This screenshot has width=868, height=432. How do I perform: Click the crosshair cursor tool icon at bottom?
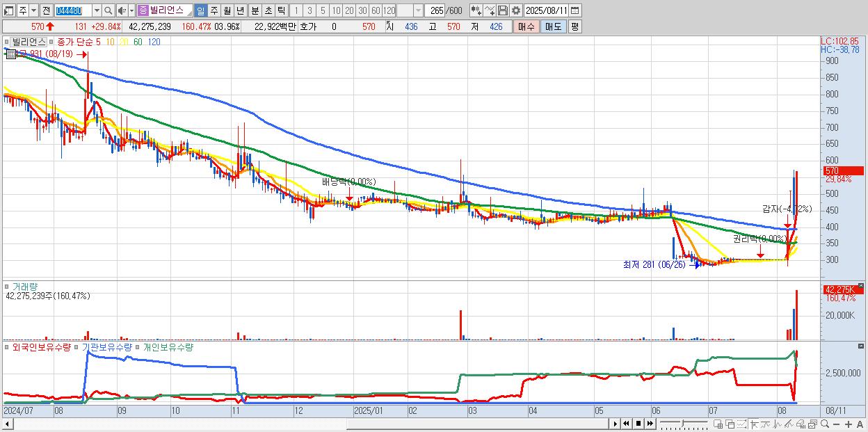pyautogui.click(x=754, y=424)
